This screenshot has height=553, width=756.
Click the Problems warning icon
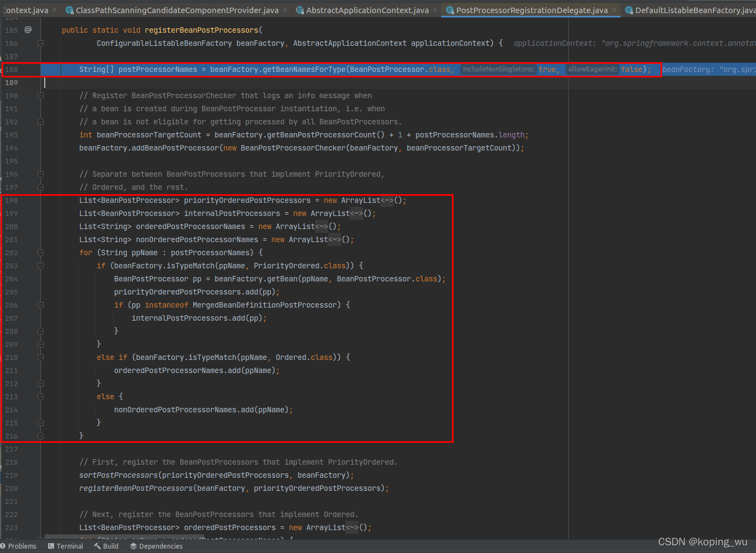pos(3,546)
